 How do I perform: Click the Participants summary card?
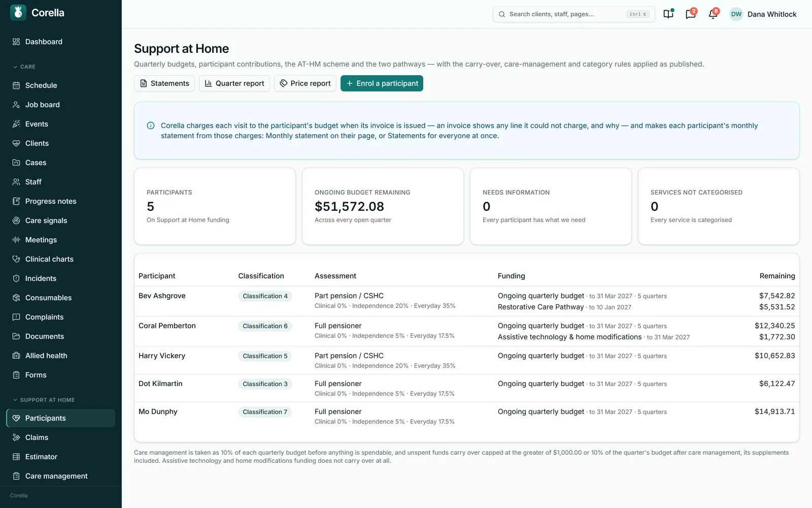[215, 206]
